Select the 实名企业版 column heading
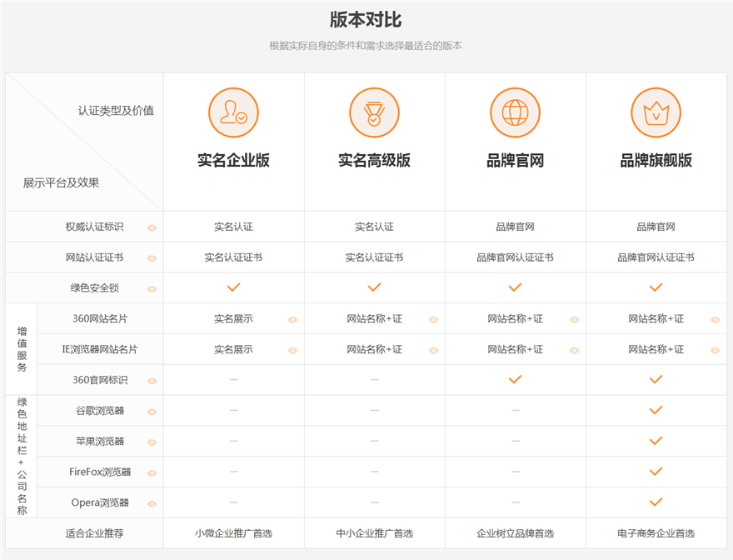Viewport: 733px width, 560px height. click(234, 161)
